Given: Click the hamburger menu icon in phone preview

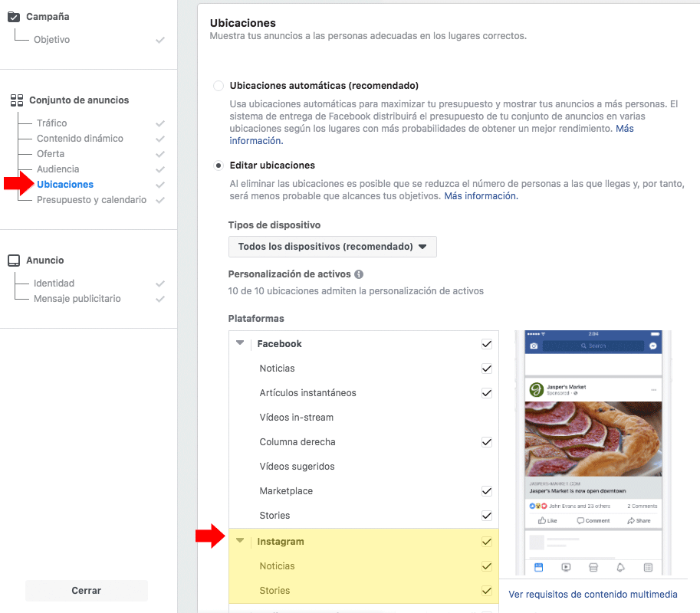Looking at the screenshot, I should click(x=649, y=566).
